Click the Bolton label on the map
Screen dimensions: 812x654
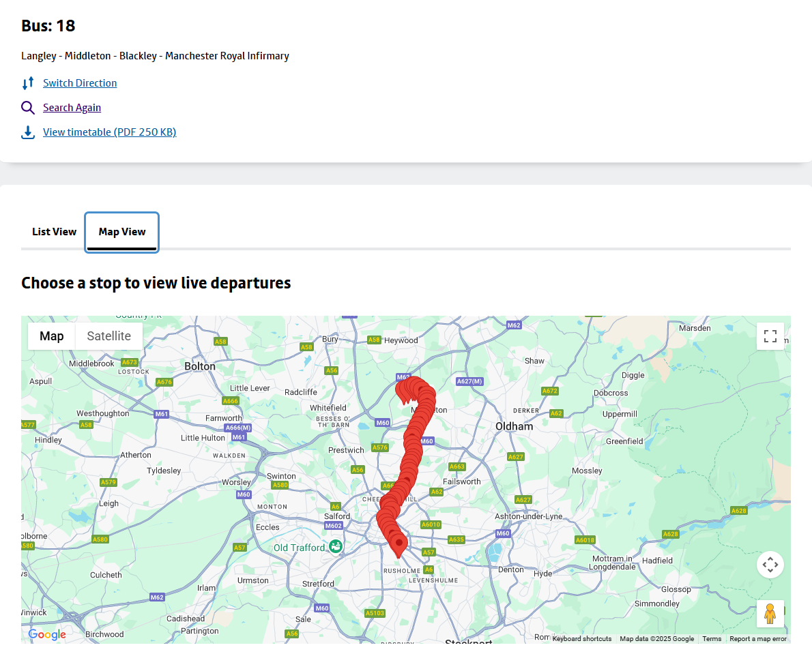[200, 366]
